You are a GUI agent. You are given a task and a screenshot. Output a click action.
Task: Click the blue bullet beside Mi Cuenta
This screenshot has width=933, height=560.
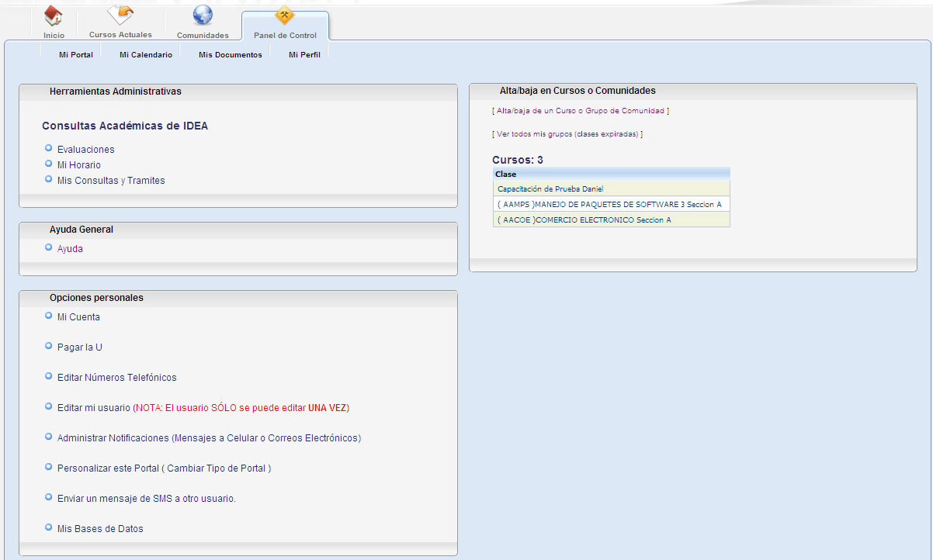click(x=49, y=315)
